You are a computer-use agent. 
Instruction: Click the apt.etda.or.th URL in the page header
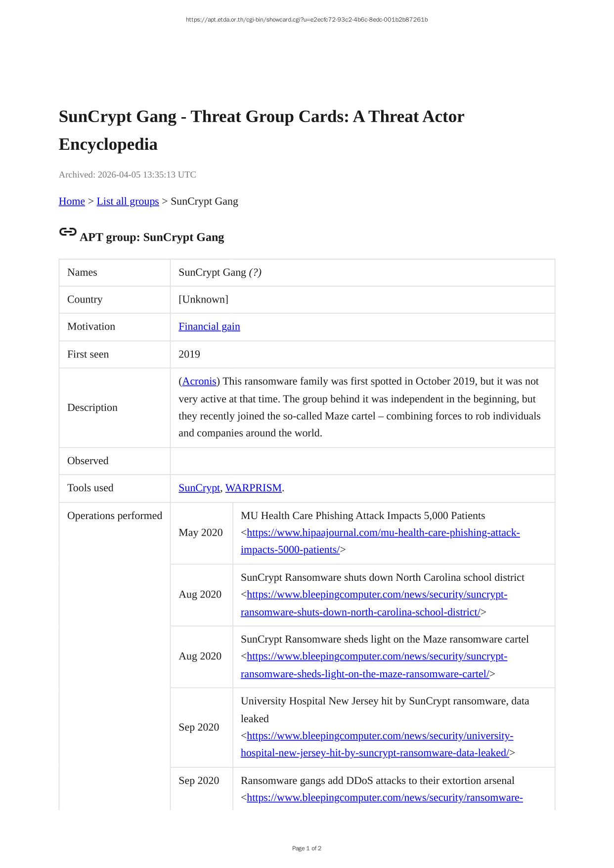coord(307,20)
